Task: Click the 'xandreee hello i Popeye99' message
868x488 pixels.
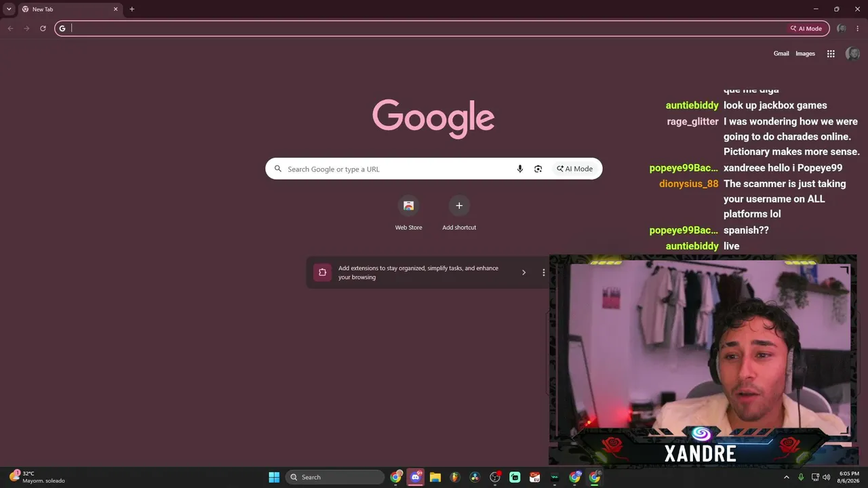Action: (x=783, y=167)
